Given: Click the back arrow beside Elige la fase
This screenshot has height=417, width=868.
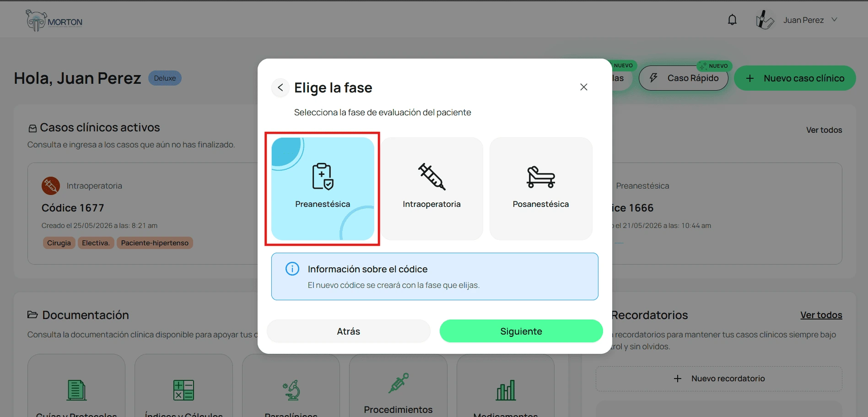Looking at the screenshot, I should point(280,87).
